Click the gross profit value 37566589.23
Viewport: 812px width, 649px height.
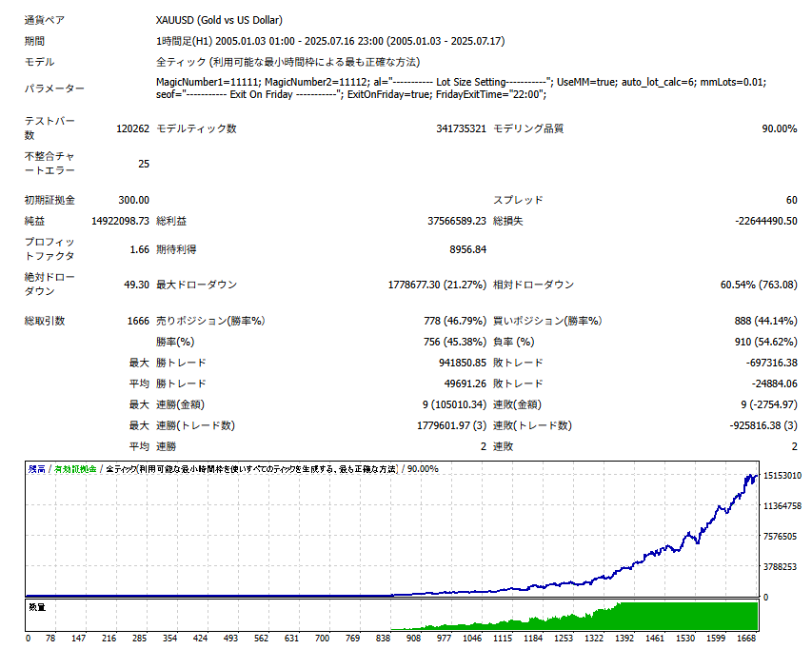pyautogui.click(x=457, y=221)
